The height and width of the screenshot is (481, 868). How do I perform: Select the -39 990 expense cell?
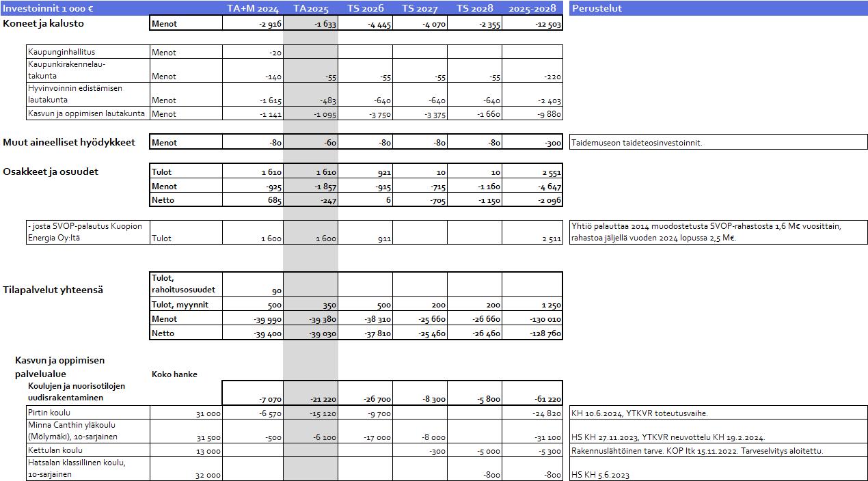point(253,318)
